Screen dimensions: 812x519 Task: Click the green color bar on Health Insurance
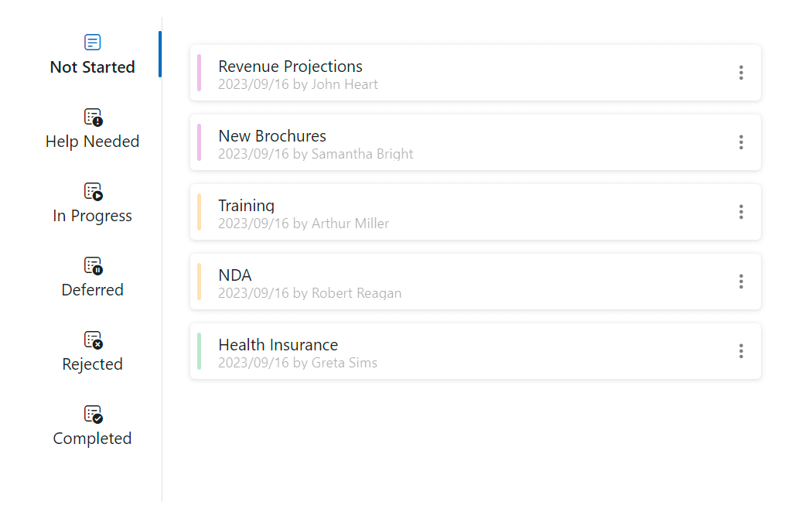200,351
